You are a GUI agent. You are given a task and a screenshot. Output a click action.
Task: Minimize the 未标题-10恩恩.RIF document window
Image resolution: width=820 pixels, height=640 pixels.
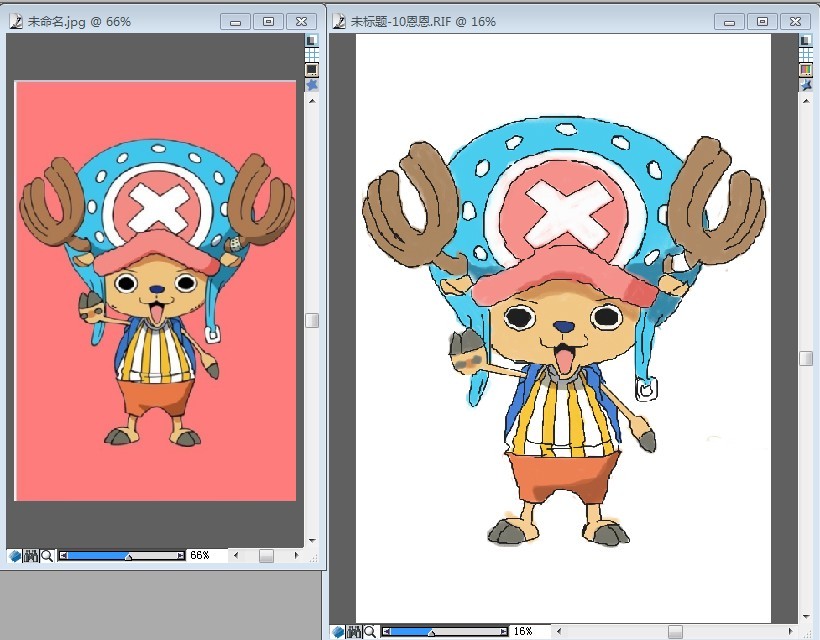tap(730, 21)
